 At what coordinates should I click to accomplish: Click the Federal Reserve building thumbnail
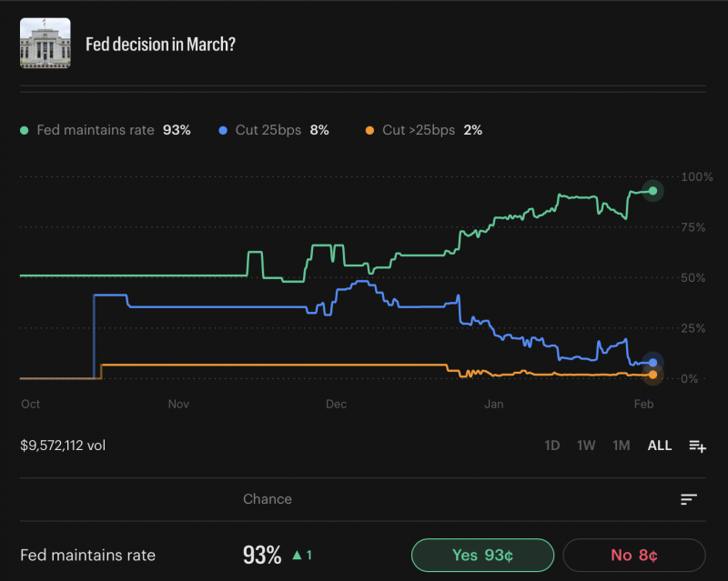pos(45,44)
